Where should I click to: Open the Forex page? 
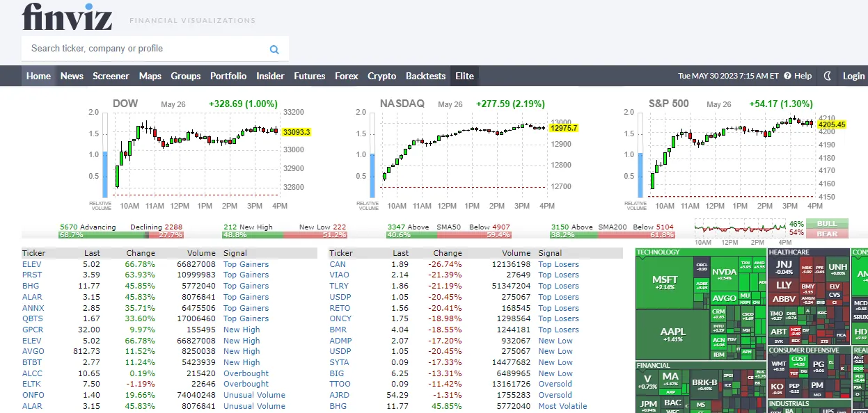coord(347,76)
